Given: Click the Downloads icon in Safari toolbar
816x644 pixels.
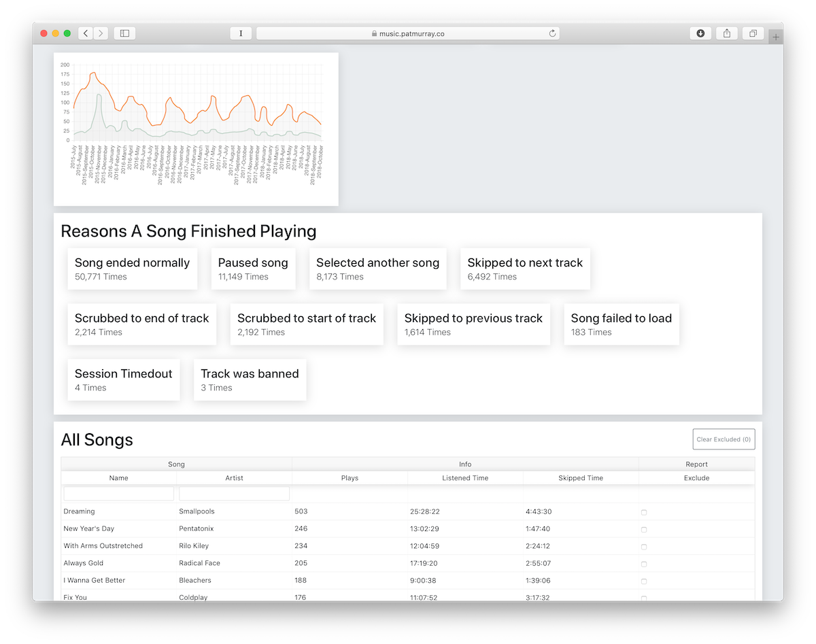Looking at the screenshot, I should tap(700, 33).
